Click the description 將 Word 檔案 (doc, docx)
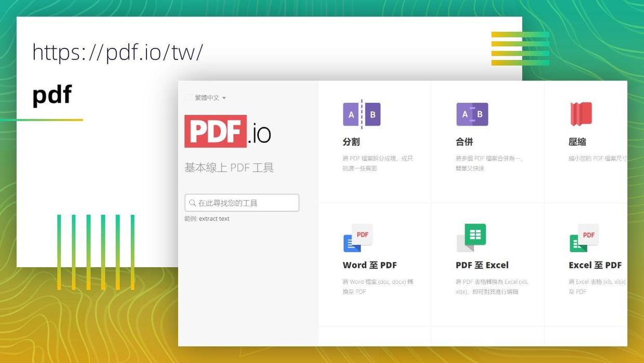The image size is (644, 363). pyautogui.click(x=378, y=287)
